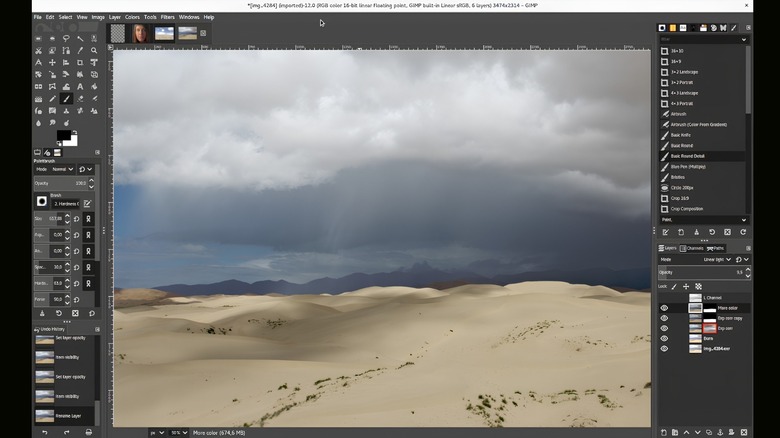Refresh tool presets icon
Viewport: 780px width, 438px height.
click(743, 232)
